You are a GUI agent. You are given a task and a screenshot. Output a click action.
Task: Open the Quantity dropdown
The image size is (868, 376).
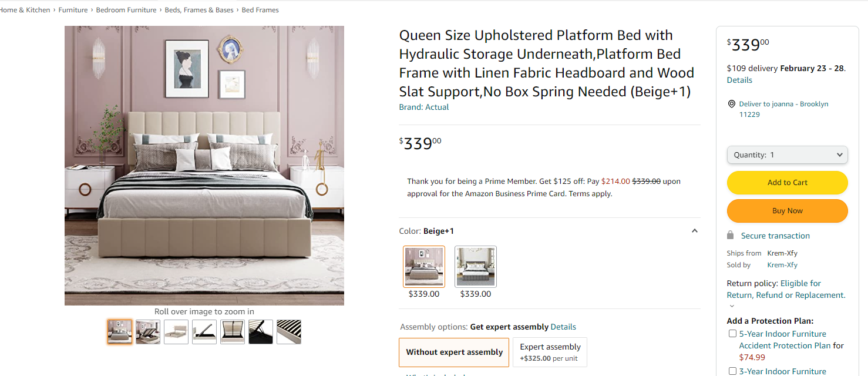[787, 155]
